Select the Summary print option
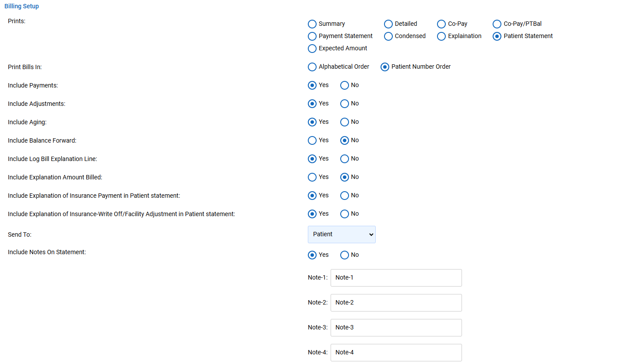Image resolution: width=631 pixels, height=364 pixels. [x=312, y=24]
